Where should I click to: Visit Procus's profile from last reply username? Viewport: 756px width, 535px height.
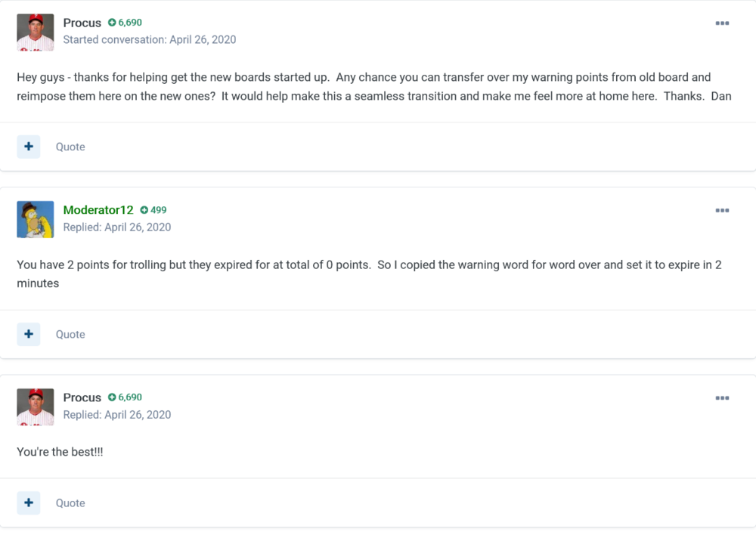pos(82,397)
